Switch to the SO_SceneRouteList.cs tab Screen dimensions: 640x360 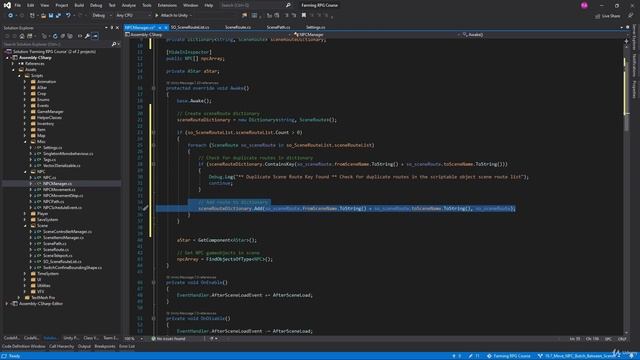190,27
